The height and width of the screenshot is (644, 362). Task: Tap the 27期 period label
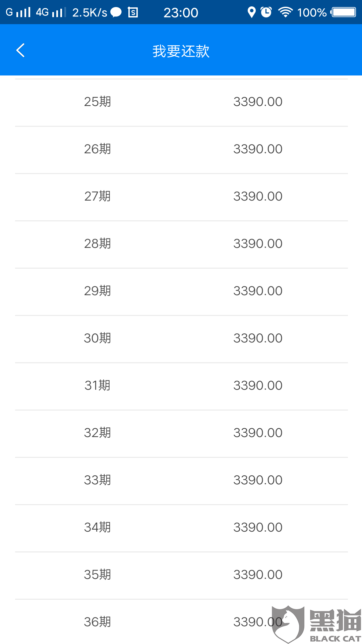click(97, 197)
